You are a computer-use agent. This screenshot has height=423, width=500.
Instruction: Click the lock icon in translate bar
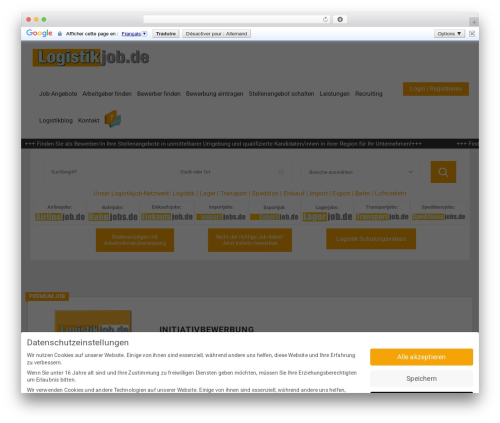tap(60, 34)
